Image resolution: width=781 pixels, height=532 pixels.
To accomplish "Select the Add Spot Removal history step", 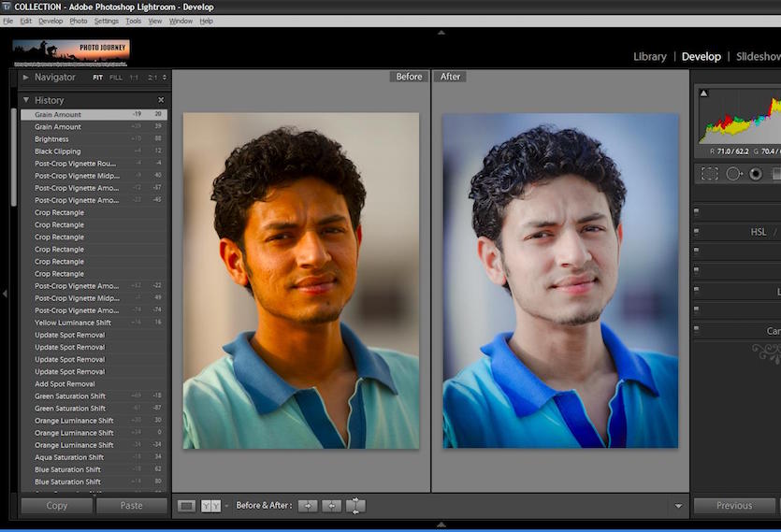I will coord(94,384).
